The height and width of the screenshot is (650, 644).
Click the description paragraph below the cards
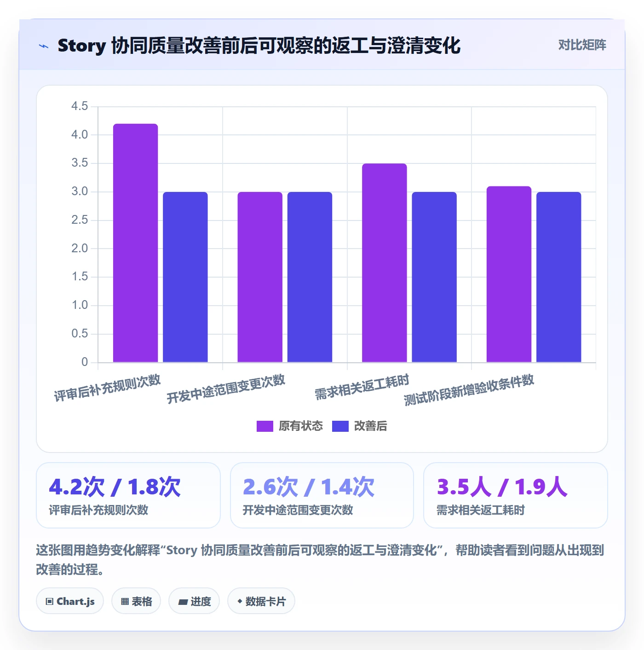[320, 560]
